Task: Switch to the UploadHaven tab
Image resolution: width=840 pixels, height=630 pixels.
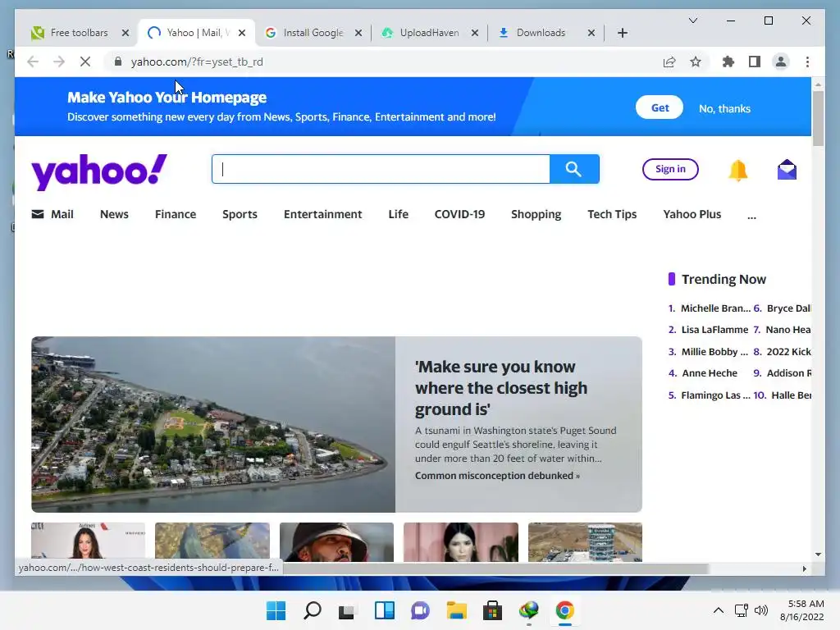Action: pos(429,33)
